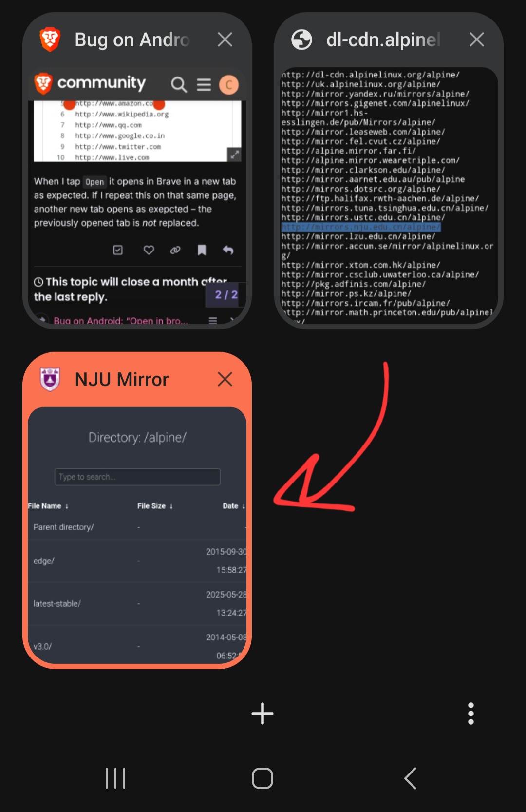Tap the Android recent apps button
Image resolution: width=526 pixels, height=812 pixels.
point(115,778)
